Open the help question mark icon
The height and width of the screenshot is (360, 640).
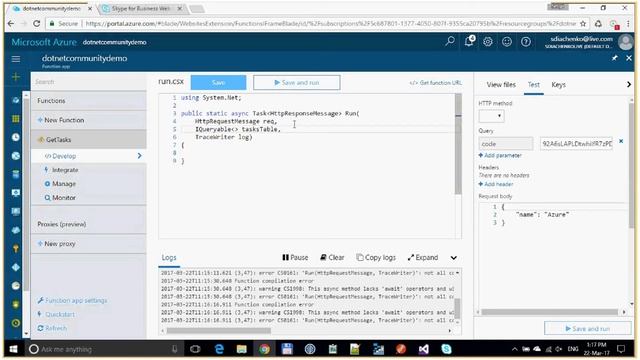526,41
